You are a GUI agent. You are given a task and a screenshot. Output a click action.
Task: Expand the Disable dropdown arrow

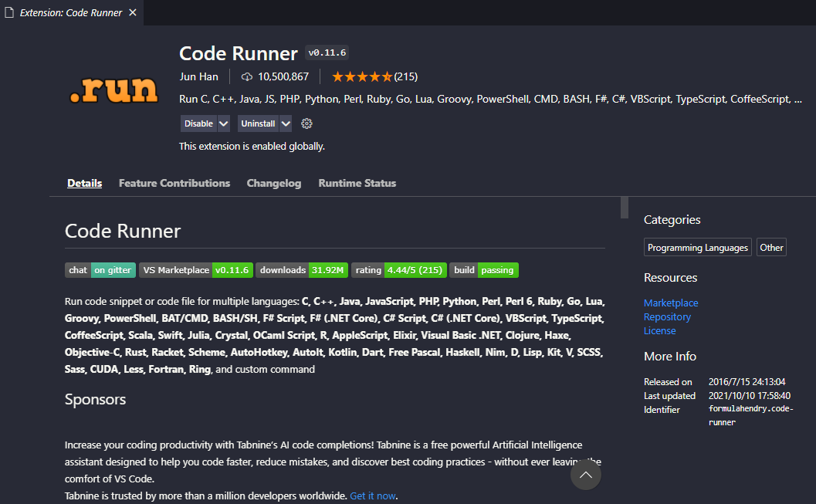(x=224, y=123)
